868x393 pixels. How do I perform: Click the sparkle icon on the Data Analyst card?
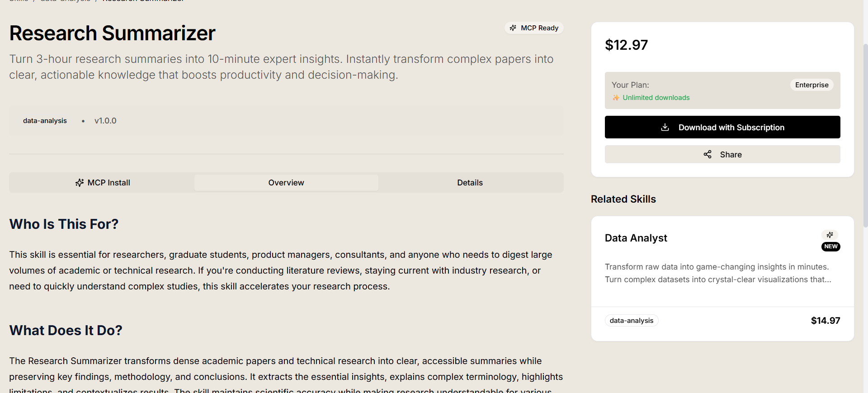pyautogui.click(x=830, y=235)
